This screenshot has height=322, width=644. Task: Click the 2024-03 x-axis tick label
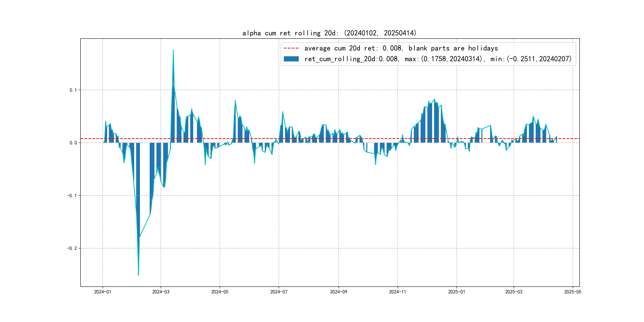coord(161,292)
